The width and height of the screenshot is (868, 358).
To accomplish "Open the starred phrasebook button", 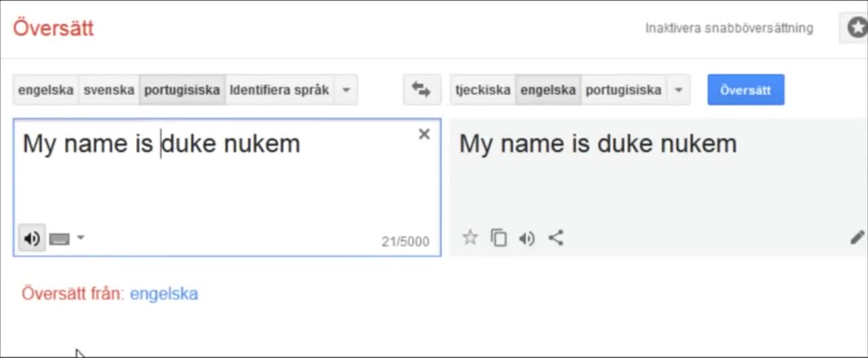I will [856, 28].
